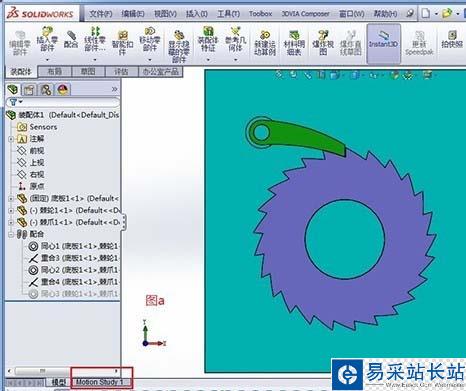Screen dimensions: 466x391
Task: Click the New document icon
Action: [x=425, y=13]
